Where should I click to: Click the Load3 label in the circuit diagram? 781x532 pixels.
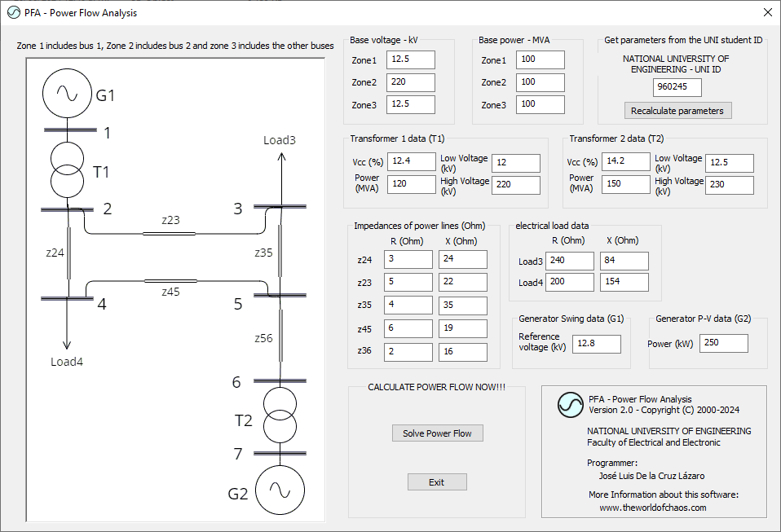(x=280, y=140)
